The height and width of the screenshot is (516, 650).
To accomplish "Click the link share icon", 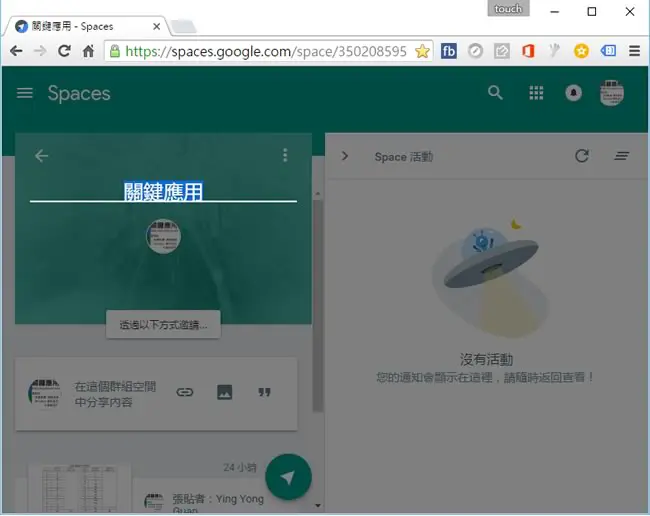I will (184, 392).
